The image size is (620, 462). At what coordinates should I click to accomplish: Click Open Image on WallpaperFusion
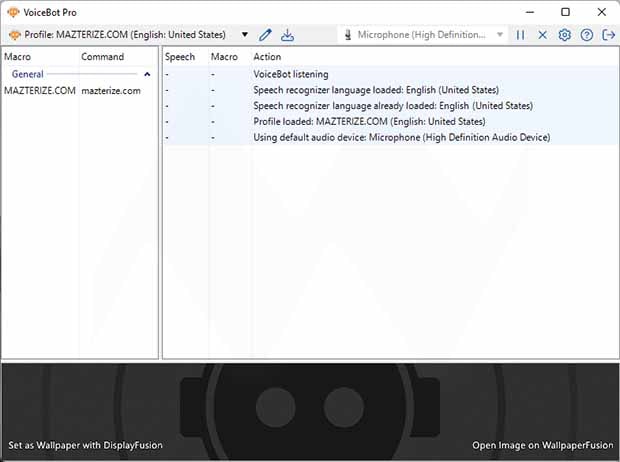point(542,445)
